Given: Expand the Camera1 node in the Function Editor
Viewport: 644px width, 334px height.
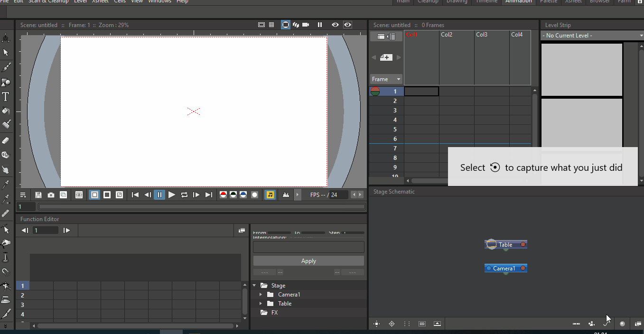Looking at the screenshot, I should point(261,294).
